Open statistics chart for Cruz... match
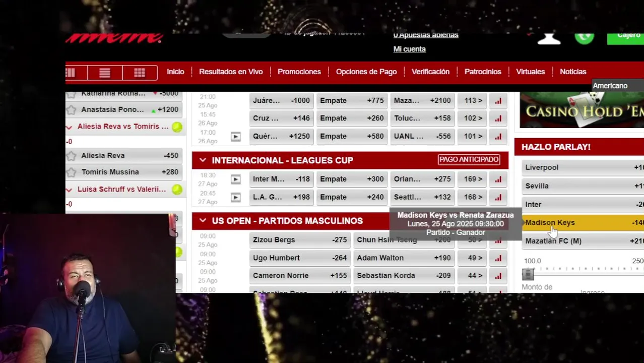Viewport: 644px width, 363px height. click(498, 118)
